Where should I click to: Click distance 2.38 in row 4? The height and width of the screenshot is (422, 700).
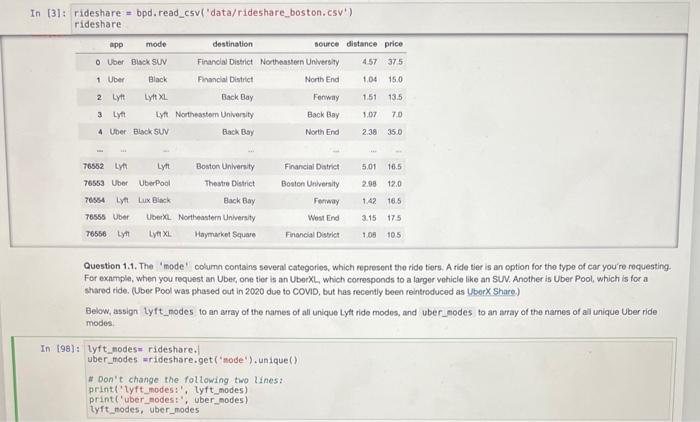(x=369, y=132)
